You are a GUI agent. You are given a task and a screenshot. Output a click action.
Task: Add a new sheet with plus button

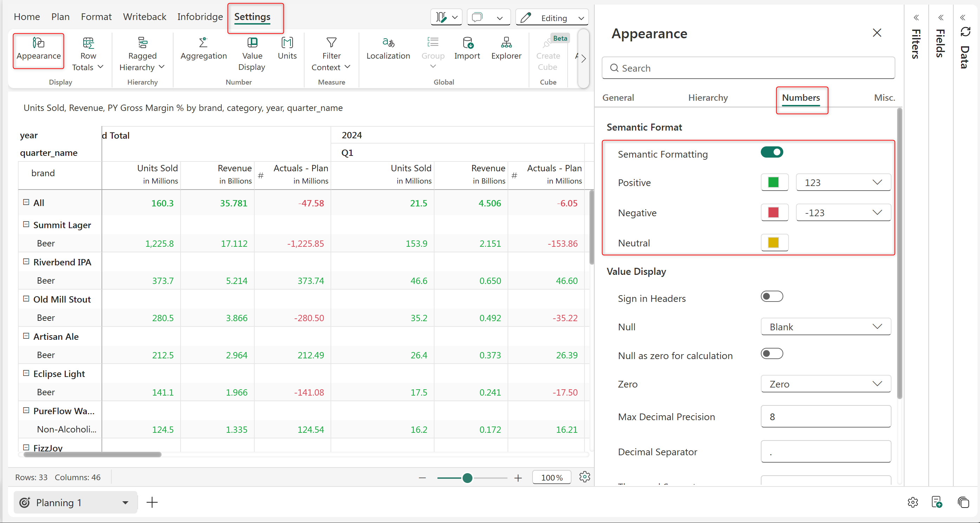[x=152, y=503]
